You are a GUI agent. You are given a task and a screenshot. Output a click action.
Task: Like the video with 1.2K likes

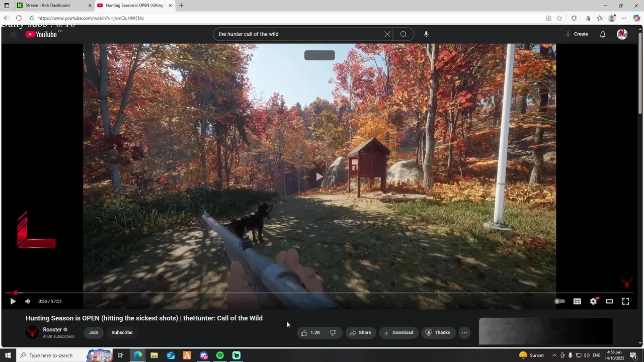[x=310, y=332]
